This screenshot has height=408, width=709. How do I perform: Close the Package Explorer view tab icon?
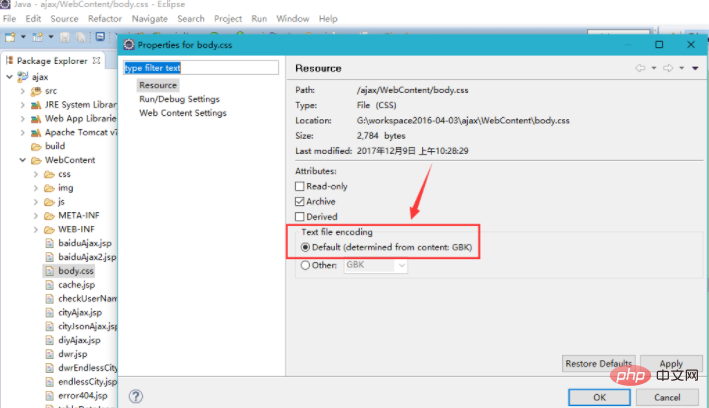(96, 60)
